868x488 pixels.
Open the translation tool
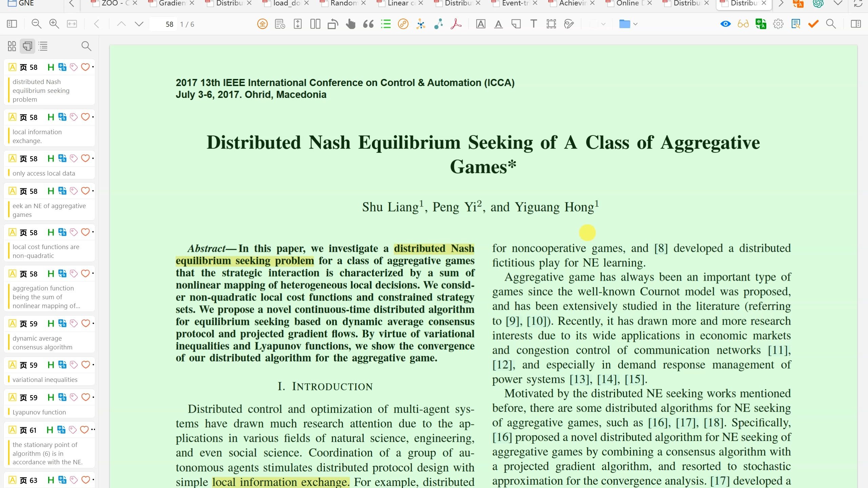point(761,24)
